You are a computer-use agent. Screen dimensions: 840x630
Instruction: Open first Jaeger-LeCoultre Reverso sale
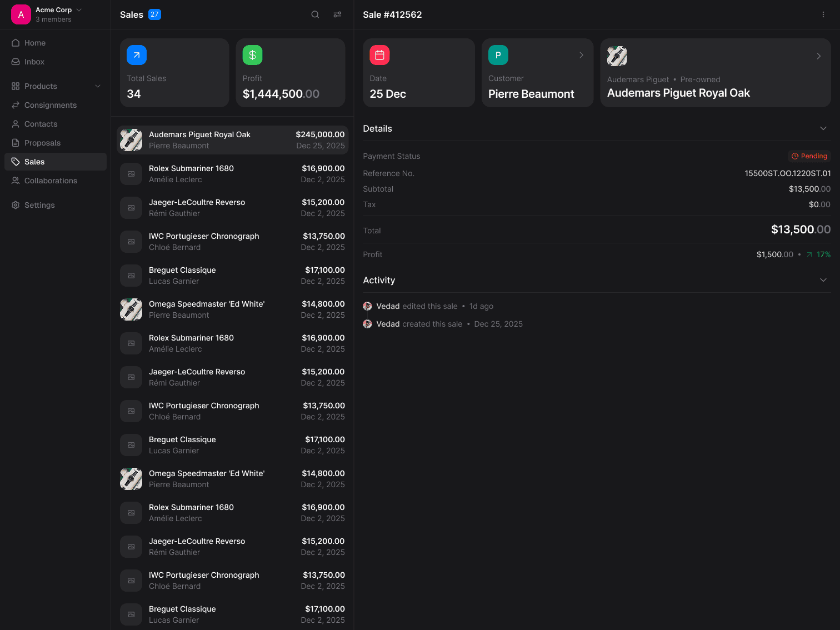[232, 208]
